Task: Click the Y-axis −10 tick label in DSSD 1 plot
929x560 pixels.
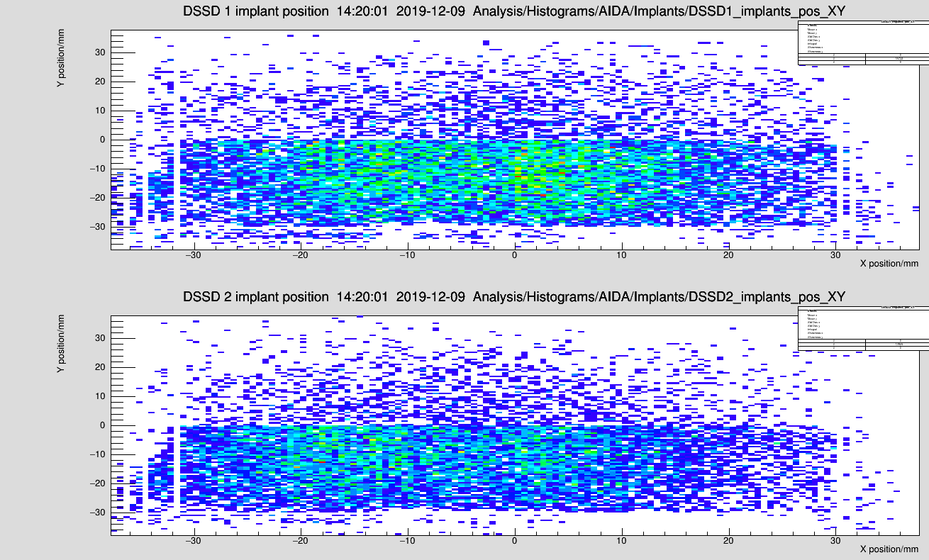Action: 98,169
